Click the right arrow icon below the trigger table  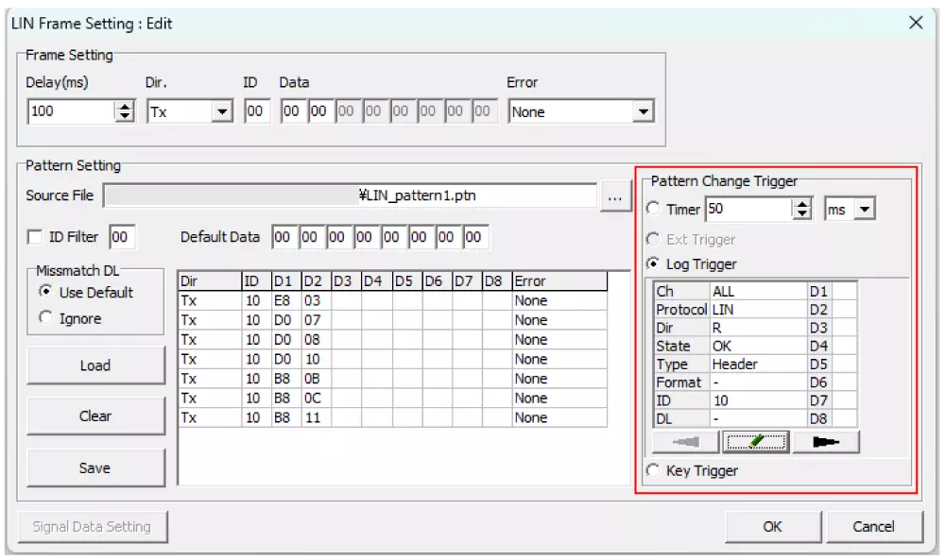[x=825, y=441]
